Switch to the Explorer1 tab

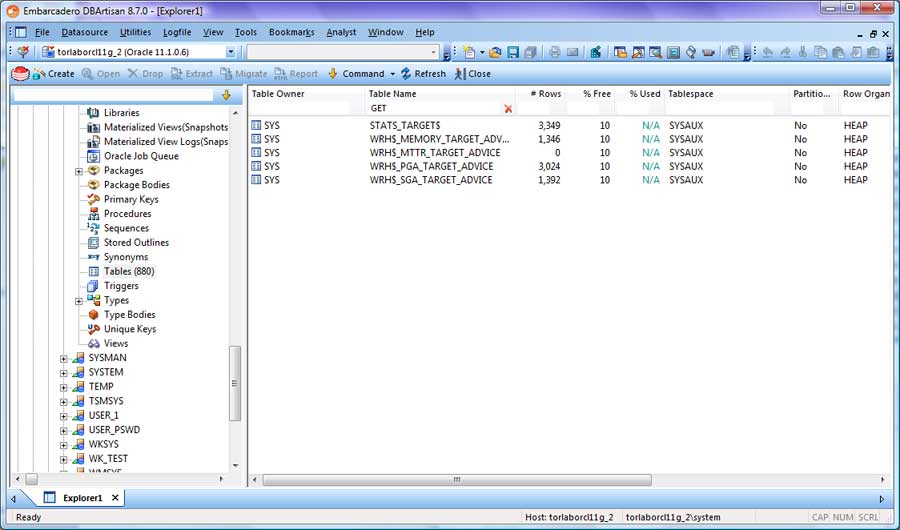point(82,498)
